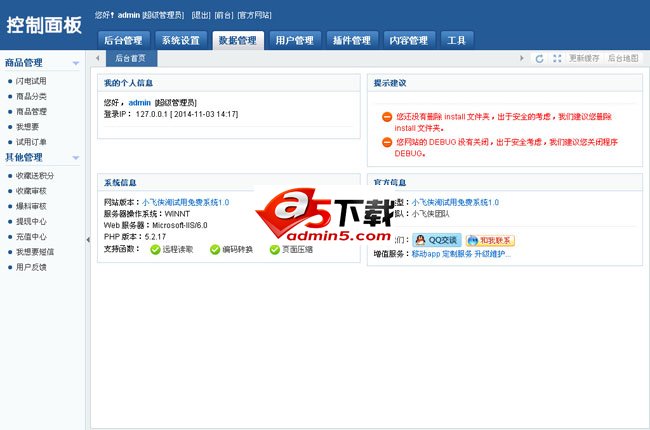Open 商品管理 menu item in sidebar
This screenshot has width=650, height=430.
31,112
